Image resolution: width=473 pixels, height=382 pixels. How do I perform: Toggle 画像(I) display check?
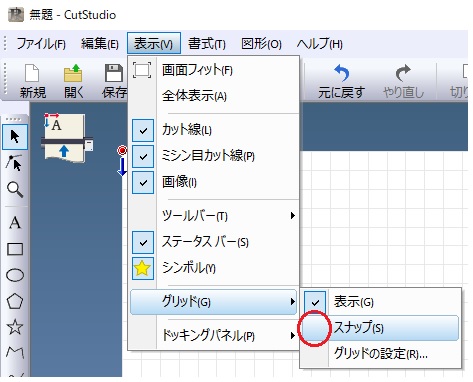tap(143, 182)
